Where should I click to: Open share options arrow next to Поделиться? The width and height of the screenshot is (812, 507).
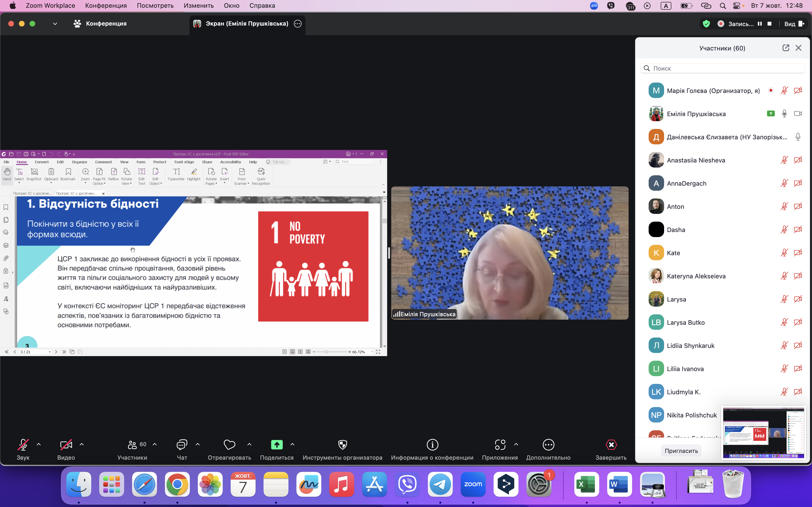[292, 444]
